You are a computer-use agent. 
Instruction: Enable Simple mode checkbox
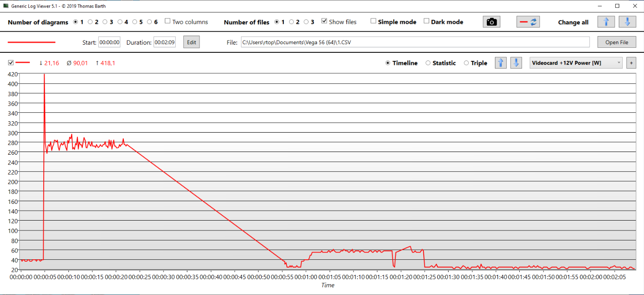click(x=373, y=21)
